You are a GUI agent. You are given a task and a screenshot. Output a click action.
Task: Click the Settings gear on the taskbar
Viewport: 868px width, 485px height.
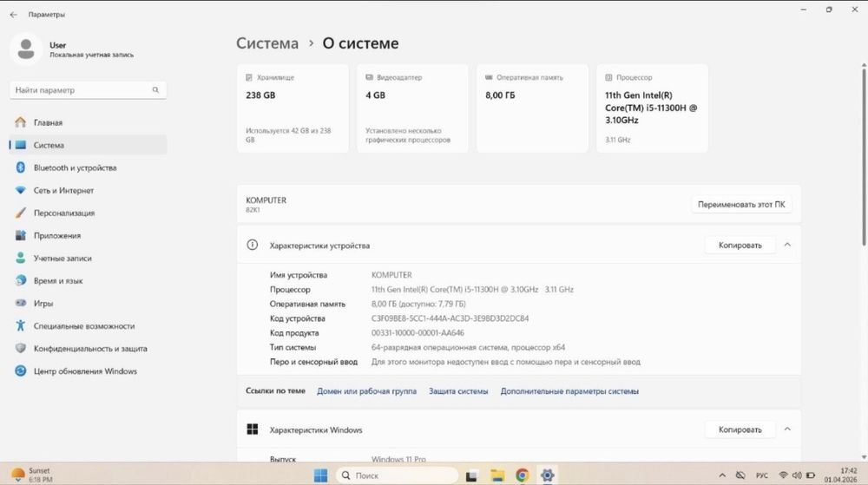548,475
